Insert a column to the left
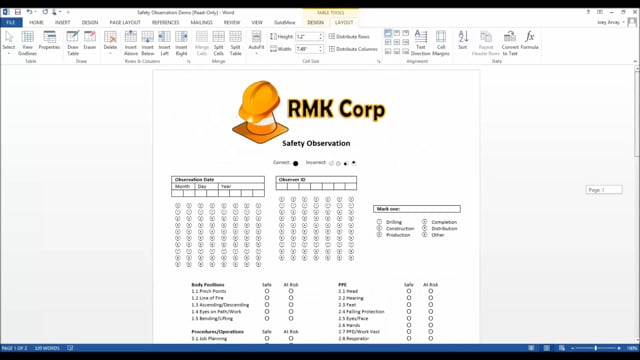Image resolution: width=640 pixels, height=360 pixels. coord(164,42)
